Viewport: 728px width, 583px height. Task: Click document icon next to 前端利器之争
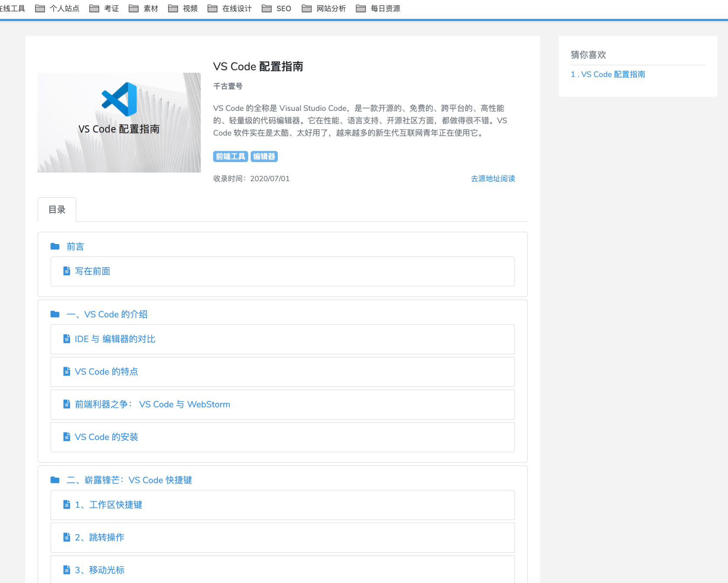[67, 404]
